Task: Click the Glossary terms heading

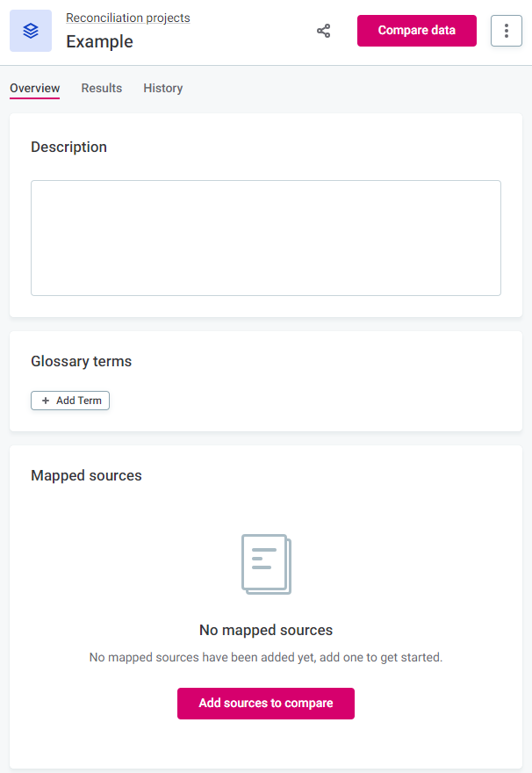Action: point(82,361)
